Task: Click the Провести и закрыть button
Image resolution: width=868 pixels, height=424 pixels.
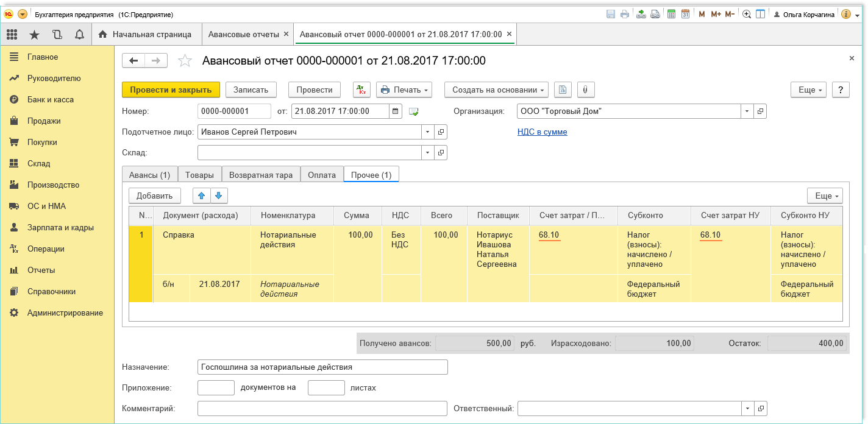Action: tap(171, 90)
